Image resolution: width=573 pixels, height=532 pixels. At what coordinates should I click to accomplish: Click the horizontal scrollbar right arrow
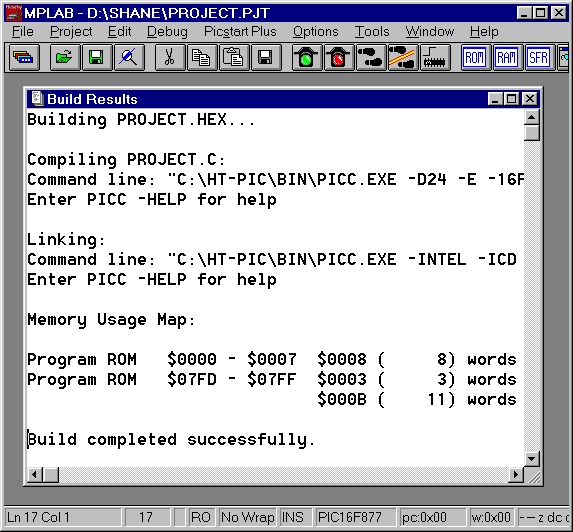516,475
